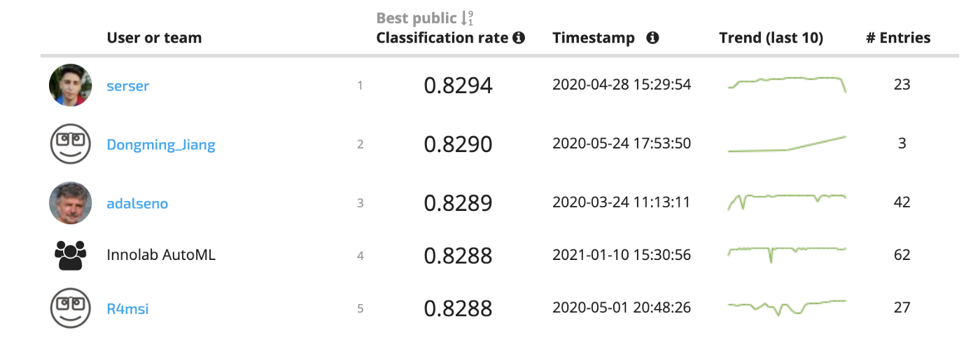Click the Classification rate column header
Screen dimensions: 980x342
point(442,38)
